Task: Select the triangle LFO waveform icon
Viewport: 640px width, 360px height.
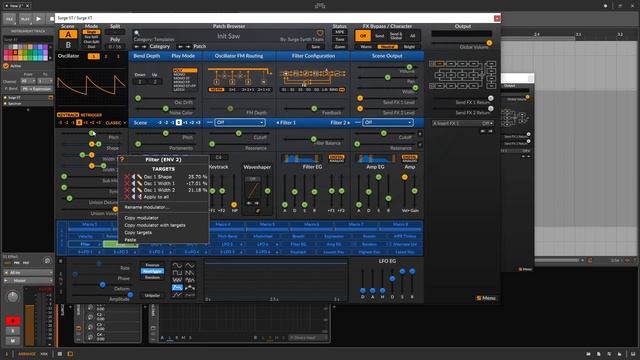Action: pos(189,265)
